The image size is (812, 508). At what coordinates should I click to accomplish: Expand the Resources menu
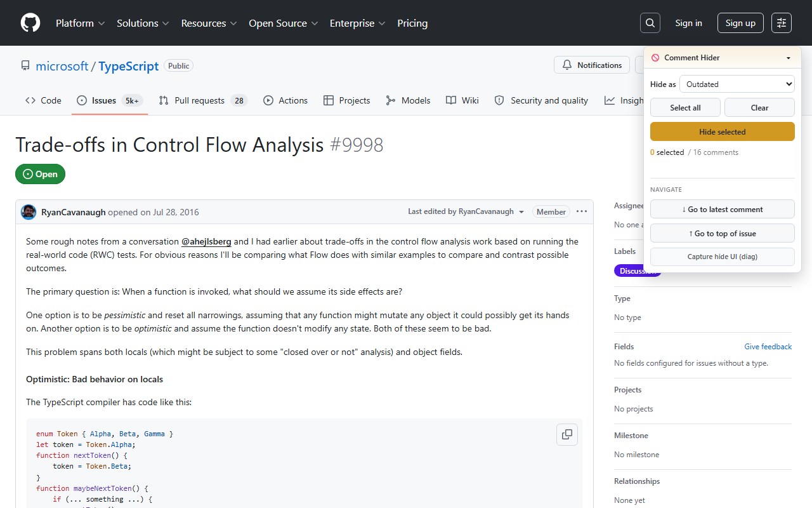(209, 23)
